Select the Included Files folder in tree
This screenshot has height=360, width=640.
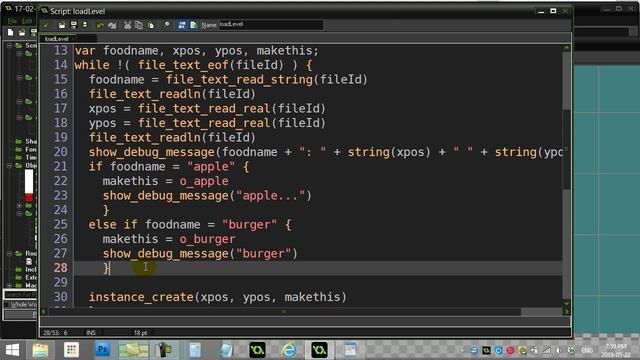pos(26,269)
